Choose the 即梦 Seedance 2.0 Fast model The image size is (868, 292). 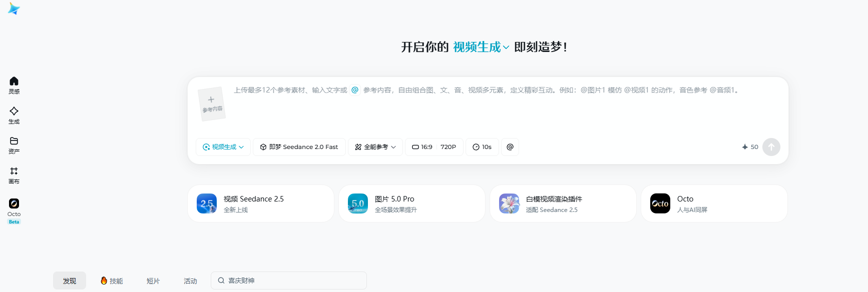299,147
